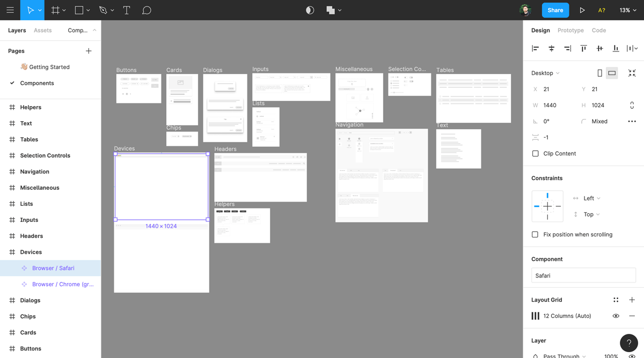
Task: Open the zoom percentage dropdown
Action: point(628,10)
